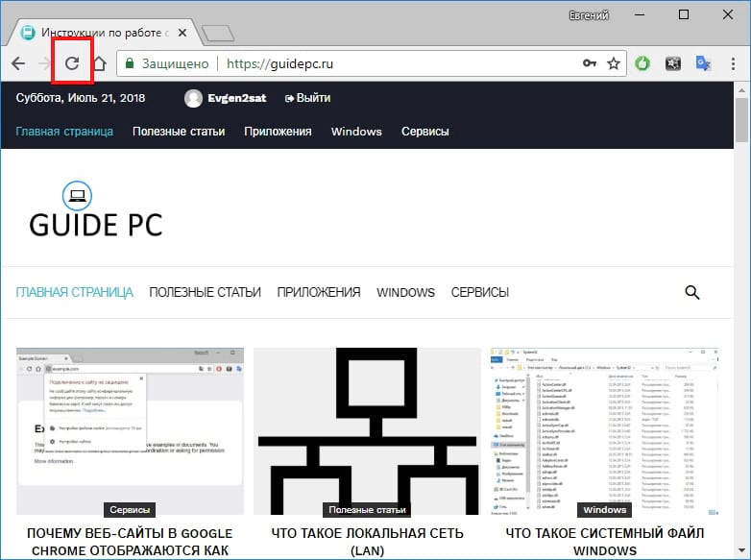This screenshot has height=560, width=751.
Task: Open a new tab button
Action: coord(218,34)
